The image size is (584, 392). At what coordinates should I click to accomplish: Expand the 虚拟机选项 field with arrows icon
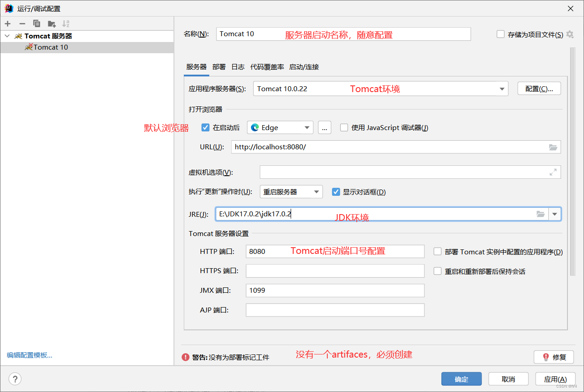coord(553,172)
